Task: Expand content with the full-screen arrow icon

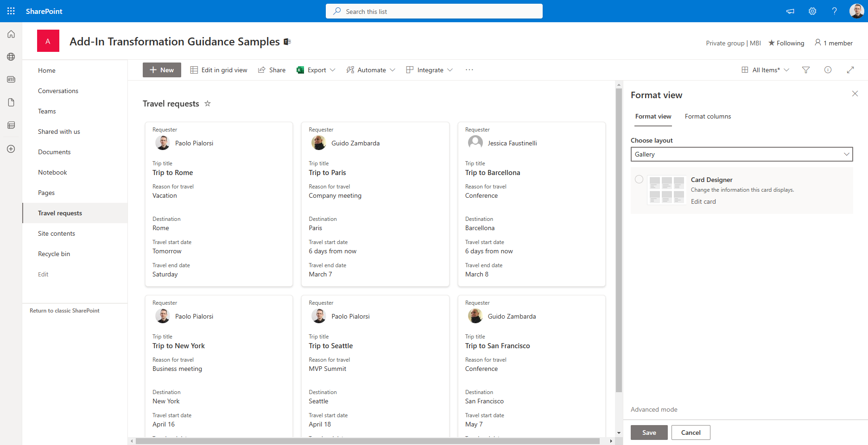Action: [850, 70]
